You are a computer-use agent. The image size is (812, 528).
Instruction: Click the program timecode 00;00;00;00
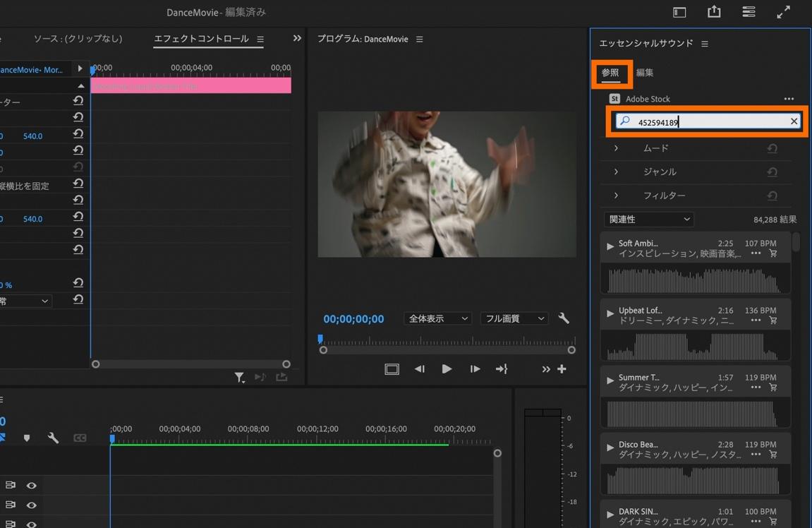[353, 319]
